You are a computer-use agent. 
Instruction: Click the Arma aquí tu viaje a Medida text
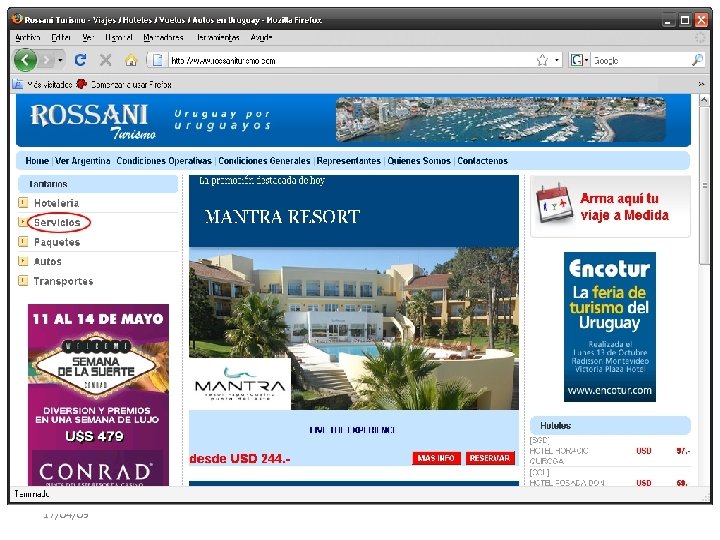624,207
